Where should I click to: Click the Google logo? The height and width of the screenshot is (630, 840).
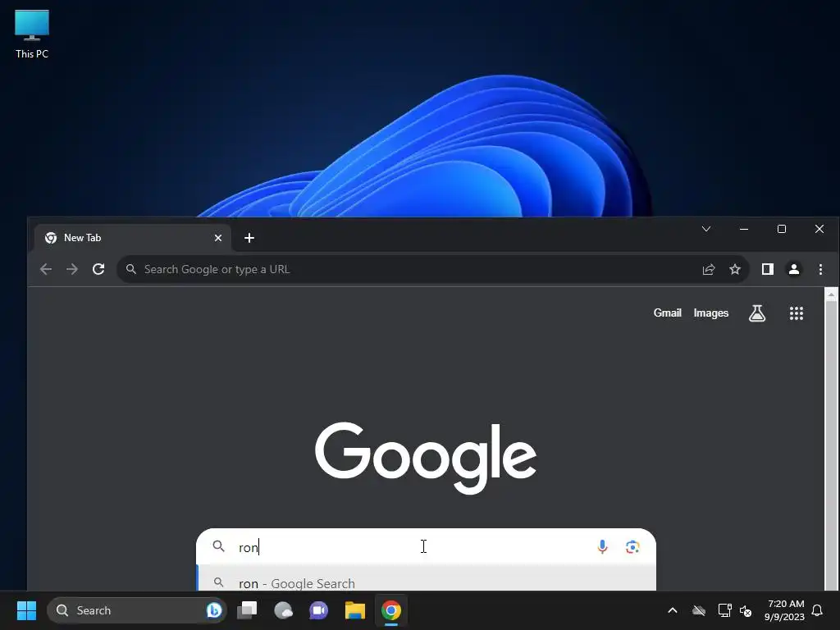point(426,457)
